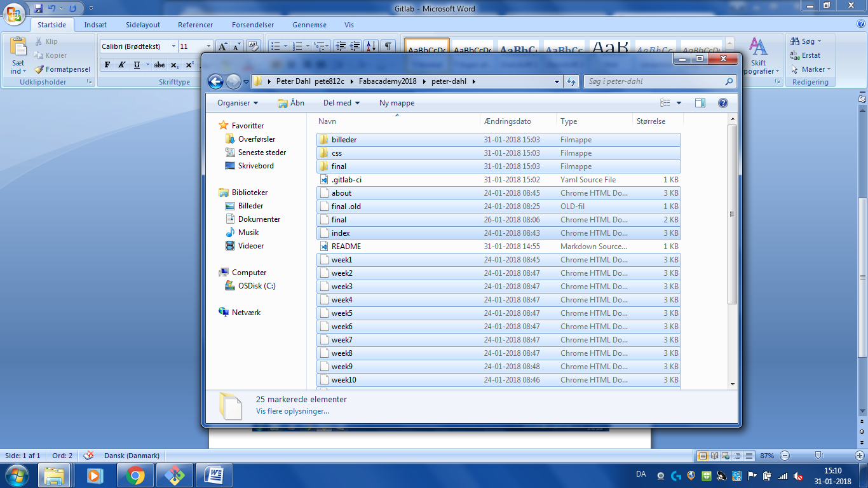The height and width of the screenshot is (488, 868).
Task: Open Overførsler in Favoritter
Action: pyautogui.click(x=257, y=139)
